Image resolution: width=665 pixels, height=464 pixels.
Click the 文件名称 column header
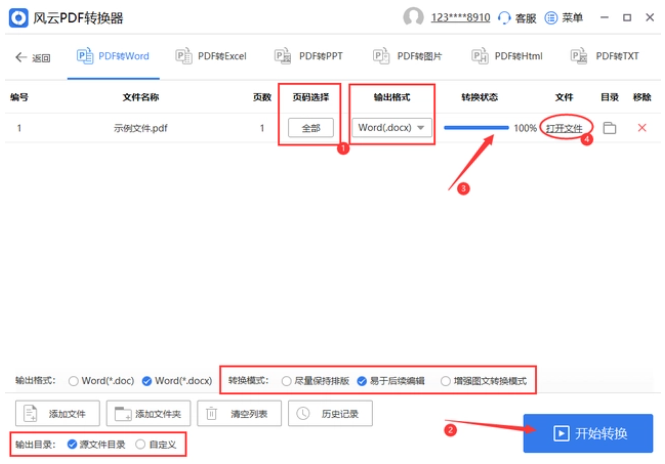click(141, 98)
